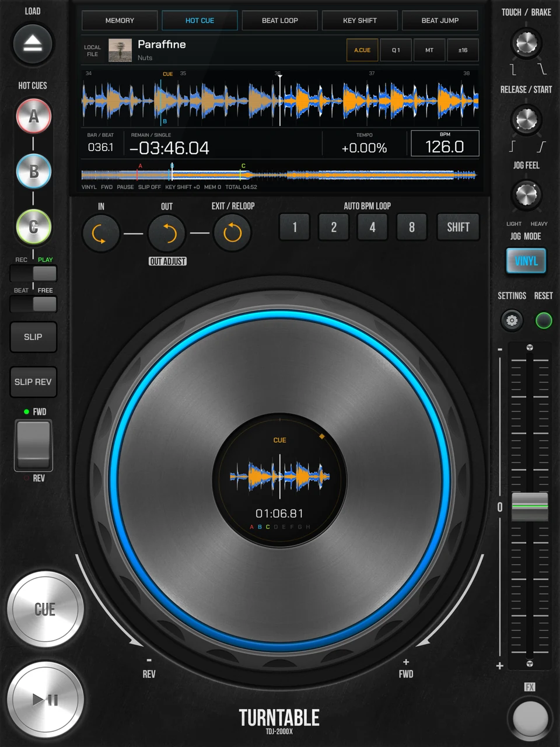Tap the OUT ADJUST label
The image size is (560, 747).
167,261
